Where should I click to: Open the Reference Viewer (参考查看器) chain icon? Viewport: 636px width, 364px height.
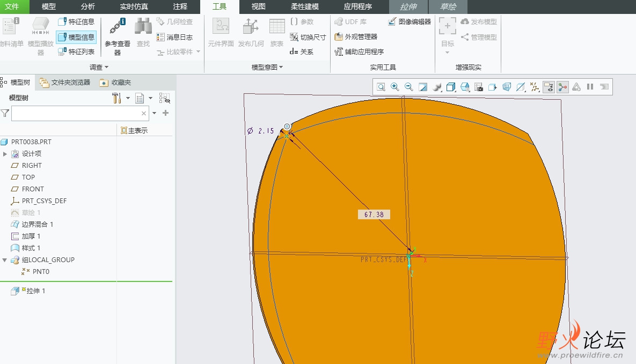click(x=117, y=27)
